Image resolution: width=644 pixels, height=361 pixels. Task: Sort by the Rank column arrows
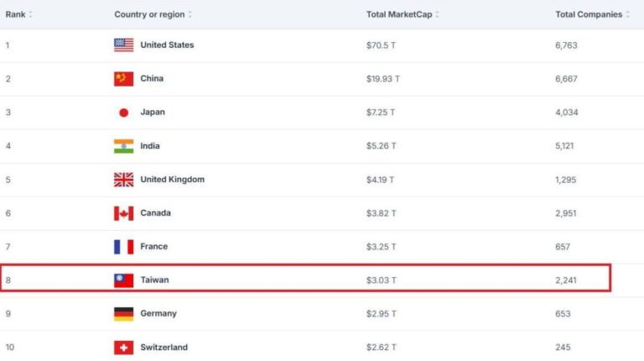pos(32,14)
